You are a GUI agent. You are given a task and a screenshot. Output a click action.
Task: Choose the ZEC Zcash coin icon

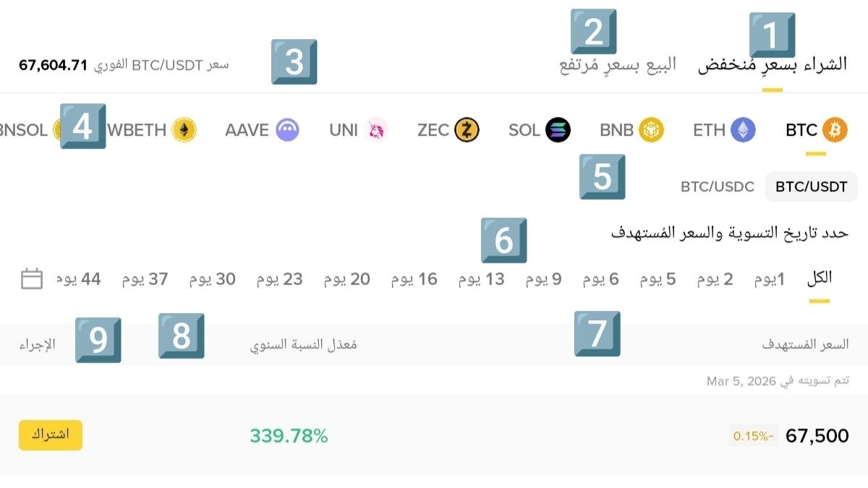point(467,130)
